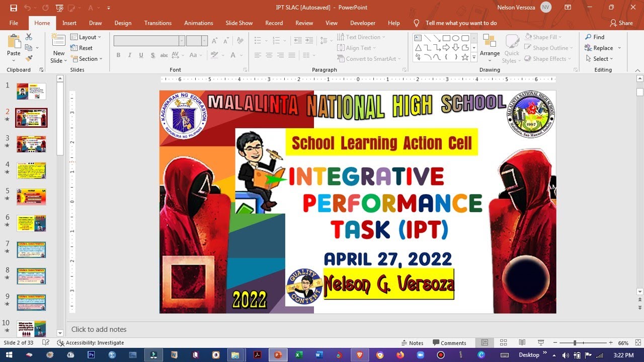Open the Section dropdown
This screenshot has height=362, width=644.
point(87,59)
